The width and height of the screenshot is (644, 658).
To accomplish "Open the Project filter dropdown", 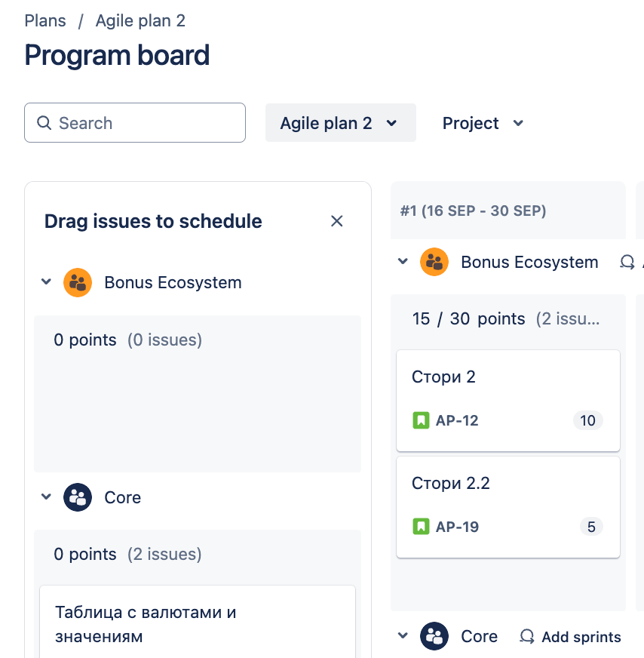I will (483, 123).
